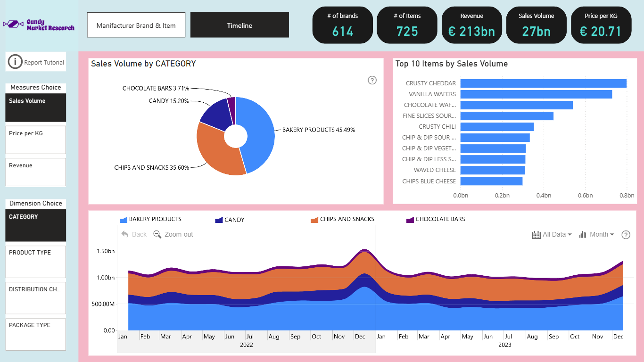
Task: Click CANDY legend color swatch
Action: (x=219, y=220)
